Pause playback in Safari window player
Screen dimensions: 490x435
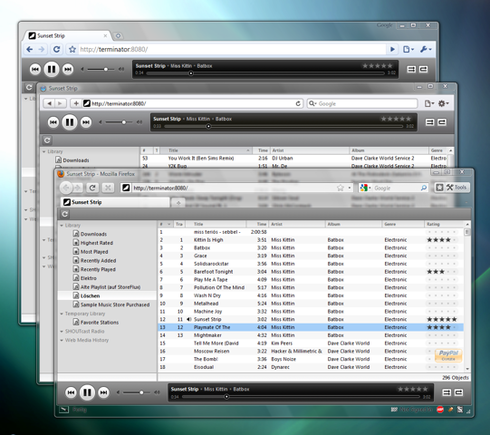click(x=69, y=122)
